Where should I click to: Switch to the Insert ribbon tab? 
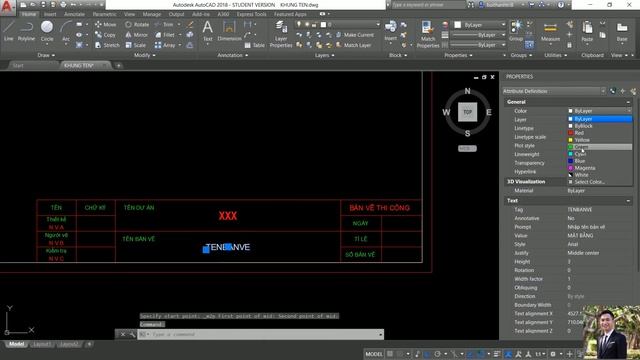point(50,14)
